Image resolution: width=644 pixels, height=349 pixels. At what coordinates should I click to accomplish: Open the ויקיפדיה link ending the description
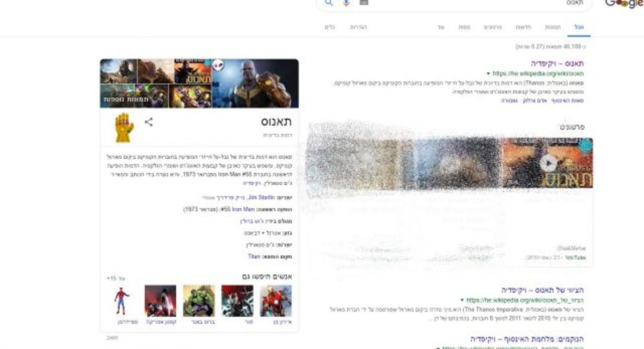pyautogui.click(x=251, y=183)
